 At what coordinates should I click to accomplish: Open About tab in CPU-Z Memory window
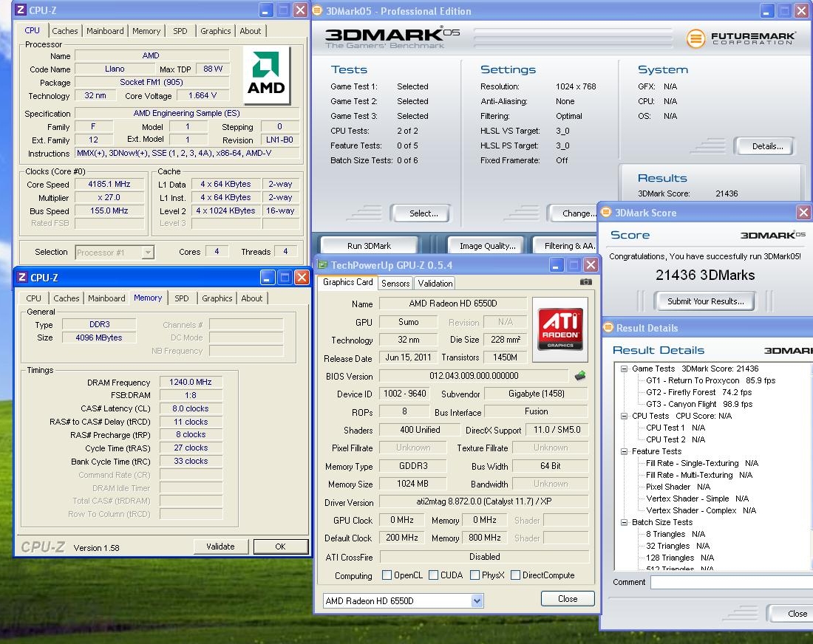click(252, 298)
